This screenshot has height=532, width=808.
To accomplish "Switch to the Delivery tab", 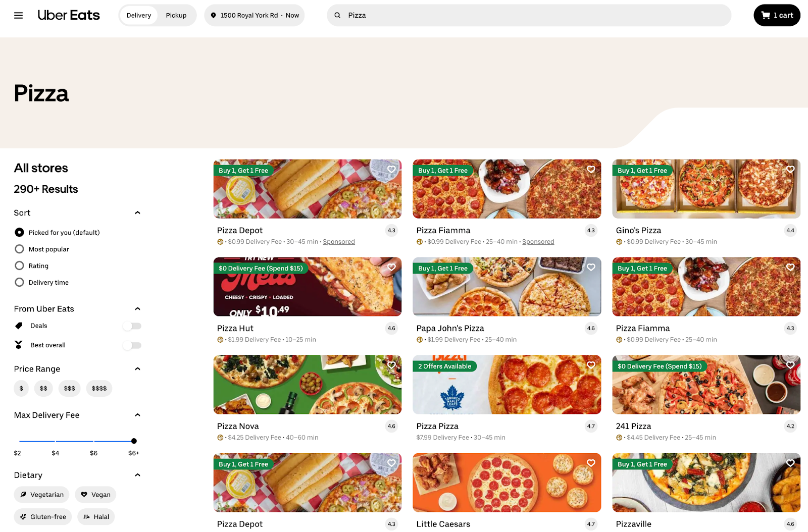I will (x=139, y=15).
